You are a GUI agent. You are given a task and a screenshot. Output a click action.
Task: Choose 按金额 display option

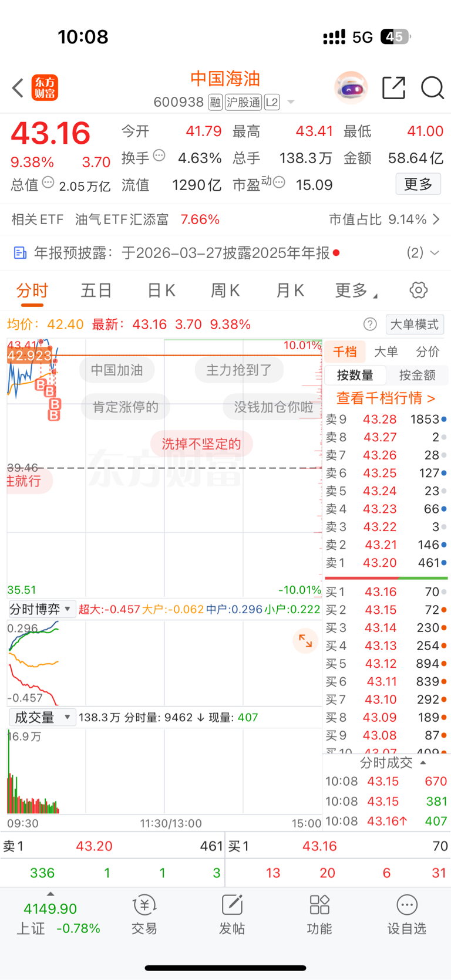[x=417, y=375]
